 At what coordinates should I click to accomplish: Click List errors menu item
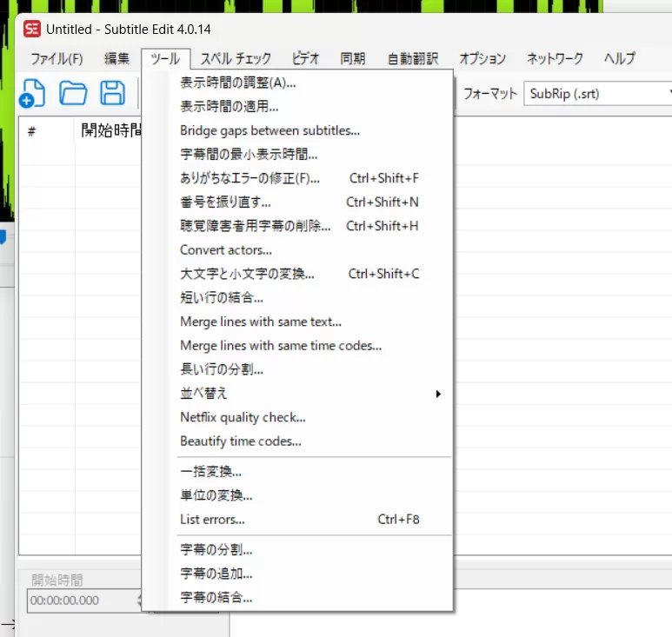(212, 520)
